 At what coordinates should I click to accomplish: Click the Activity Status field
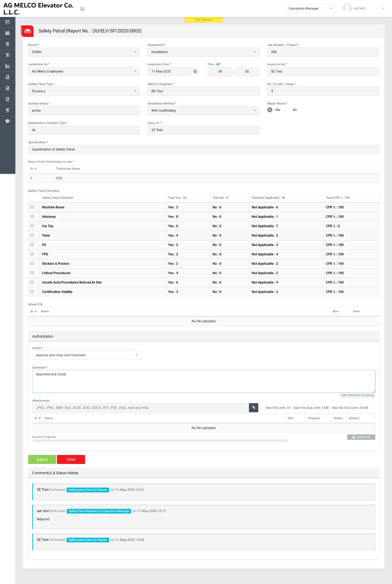[x=84, y=111]
